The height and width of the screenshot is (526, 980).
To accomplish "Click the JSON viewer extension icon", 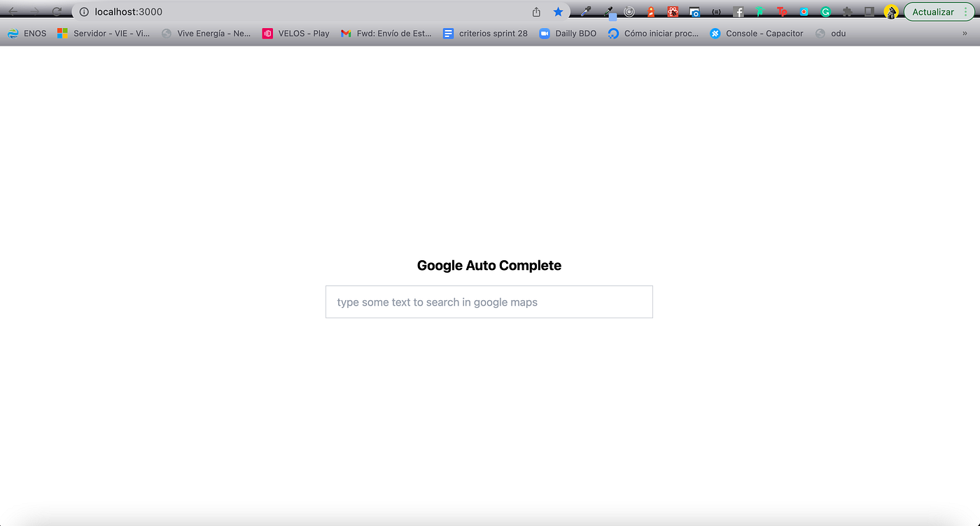I will (716, 12).
